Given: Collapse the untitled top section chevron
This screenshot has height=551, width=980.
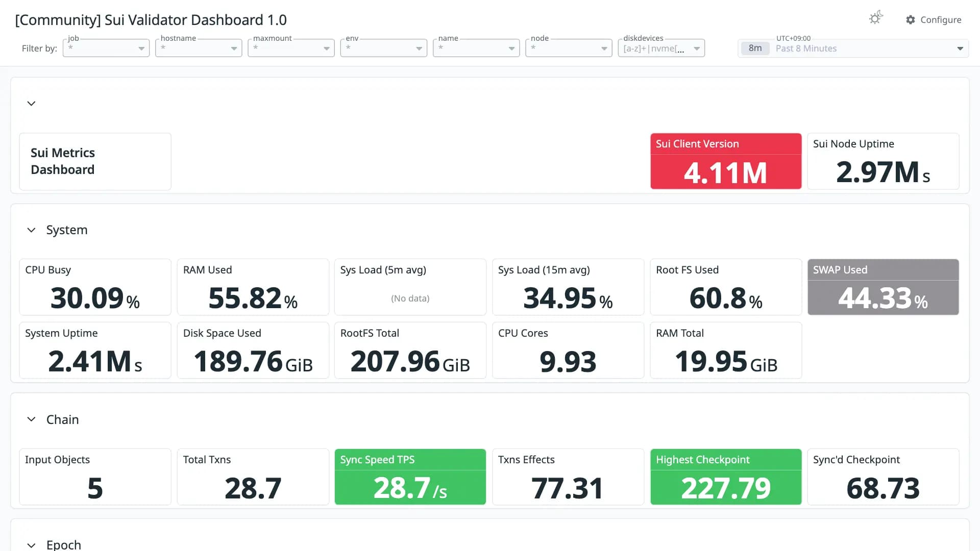Looking at the screenshot, I should (31, 104).
